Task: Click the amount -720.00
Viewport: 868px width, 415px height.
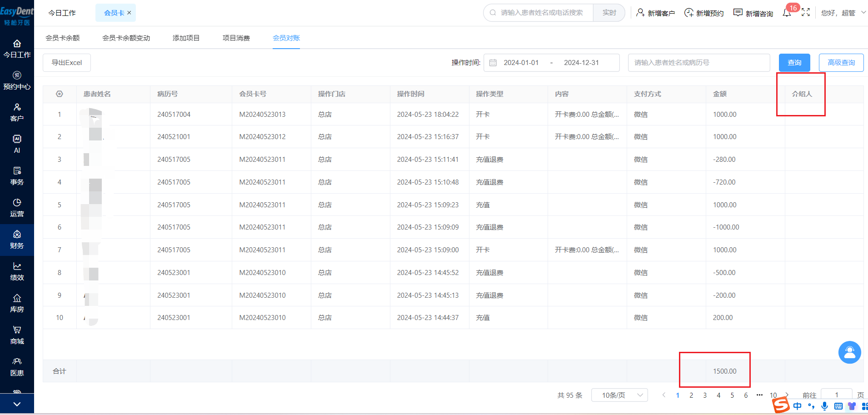Action: click(724, 182)
